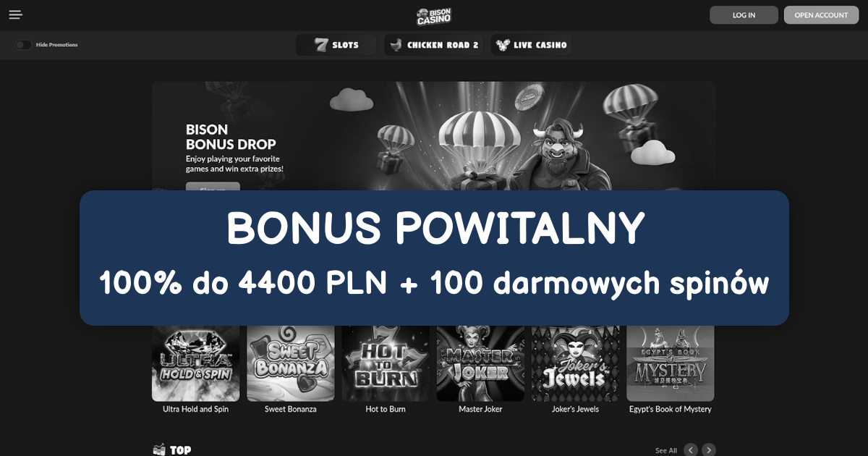Open Egypt's Book of Mystery game

coord(671,363)
